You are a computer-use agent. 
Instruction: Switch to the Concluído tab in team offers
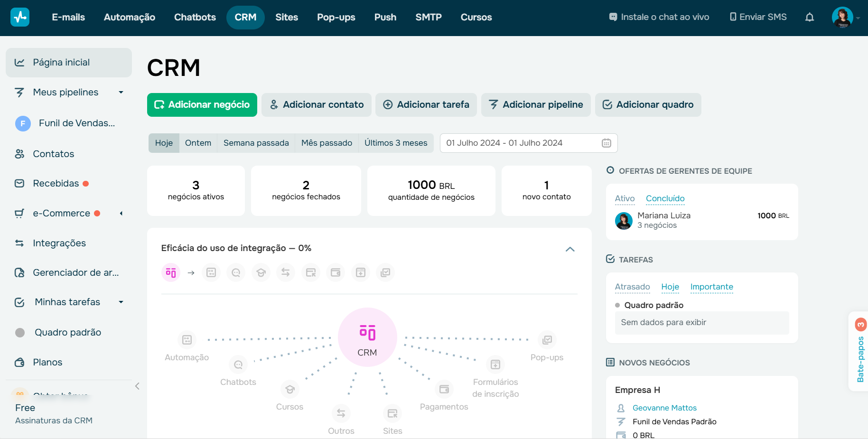pos(665,198)
